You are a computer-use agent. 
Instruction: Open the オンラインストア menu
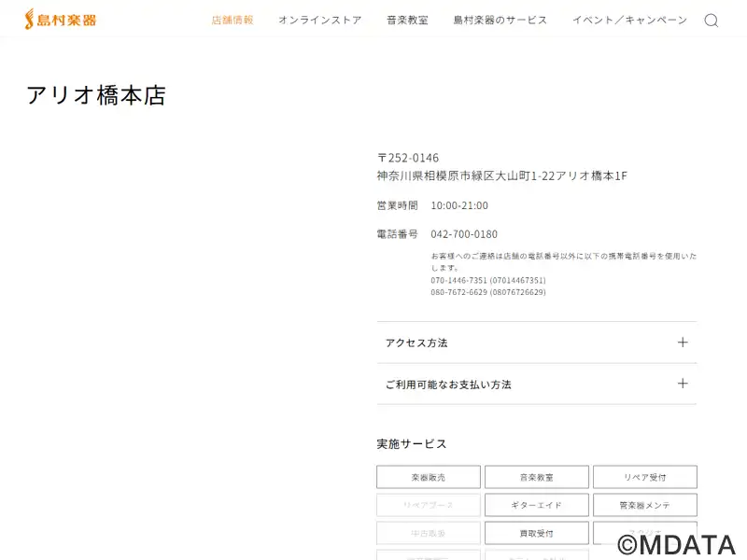pyautogui.click(x=320, y=20)
